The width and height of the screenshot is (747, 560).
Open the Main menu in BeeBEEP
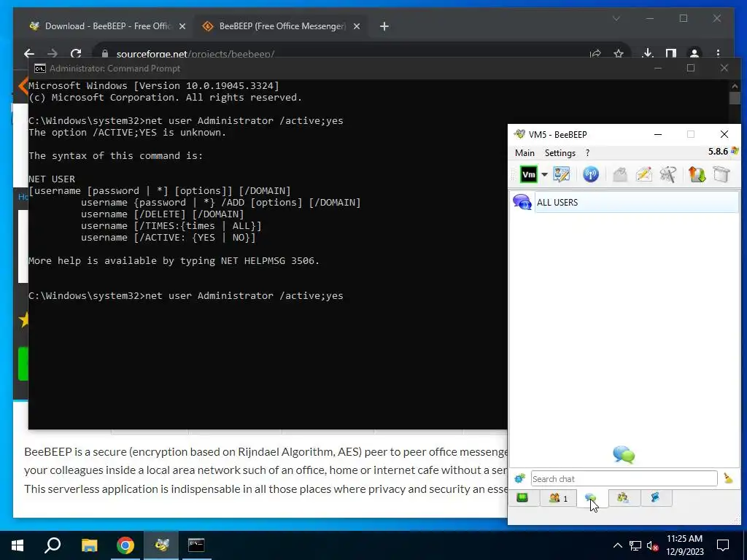coord(525,153)
